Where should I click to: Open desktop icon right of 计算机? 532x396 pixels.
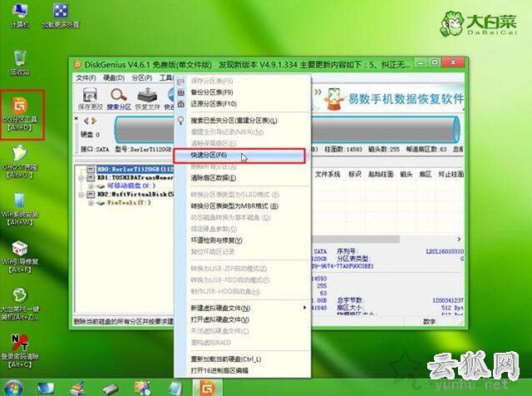point(61,15)
